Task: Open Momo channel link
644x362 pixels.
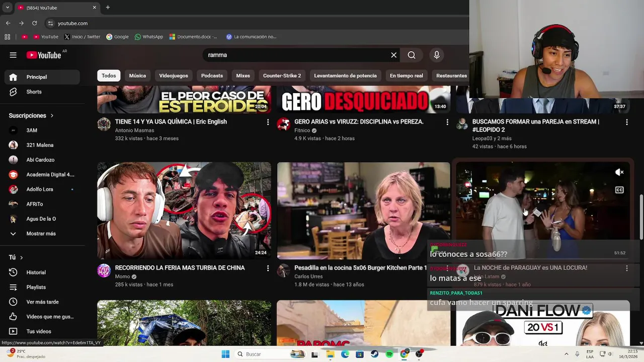Action: tap(122, 277)
